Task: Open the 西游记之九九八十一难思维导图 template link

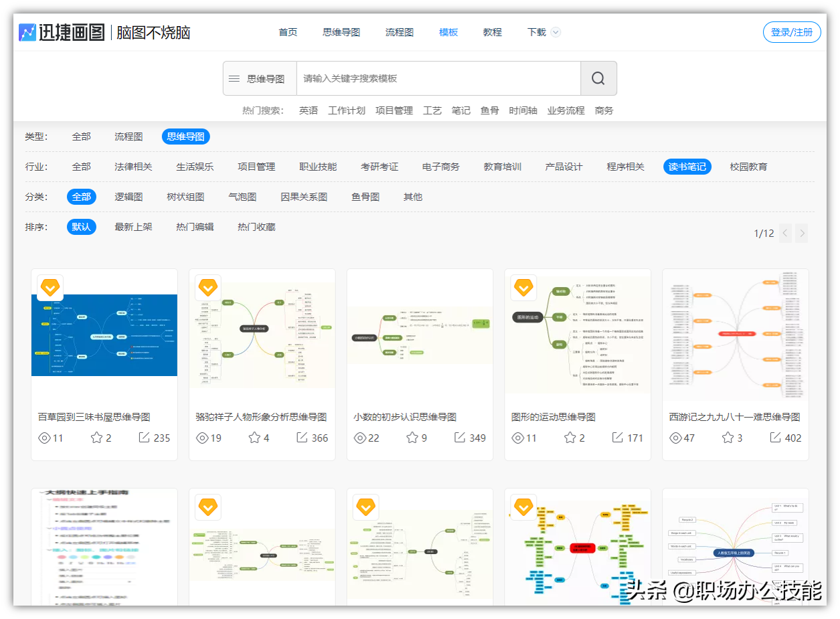Action: click(x=734, y=416)
